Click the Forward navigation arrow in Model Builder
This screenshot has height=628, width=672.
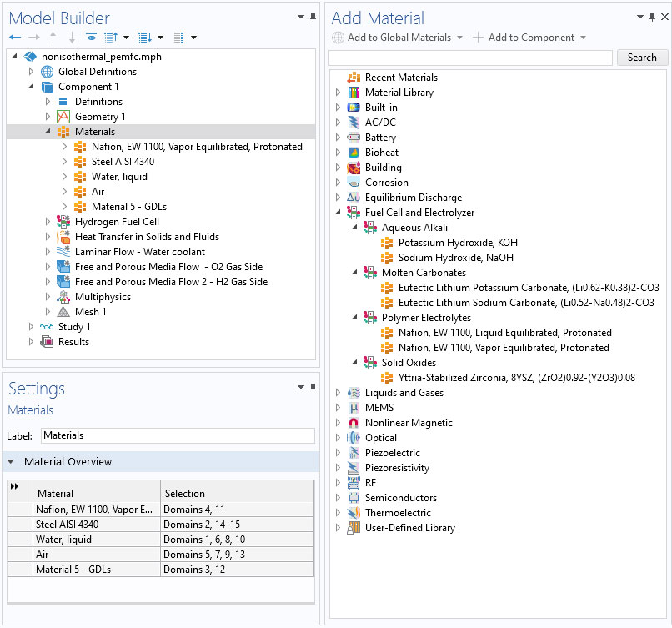(33, 36)
